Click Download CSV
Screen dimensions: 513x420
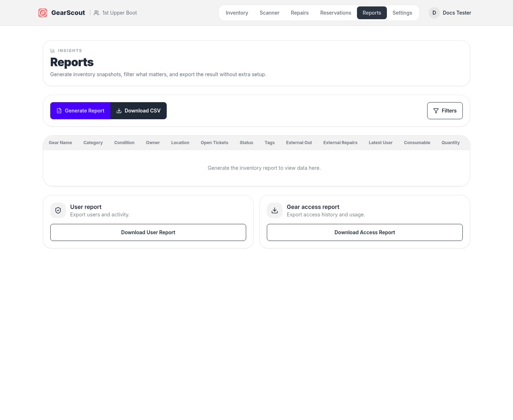point(138,111)
